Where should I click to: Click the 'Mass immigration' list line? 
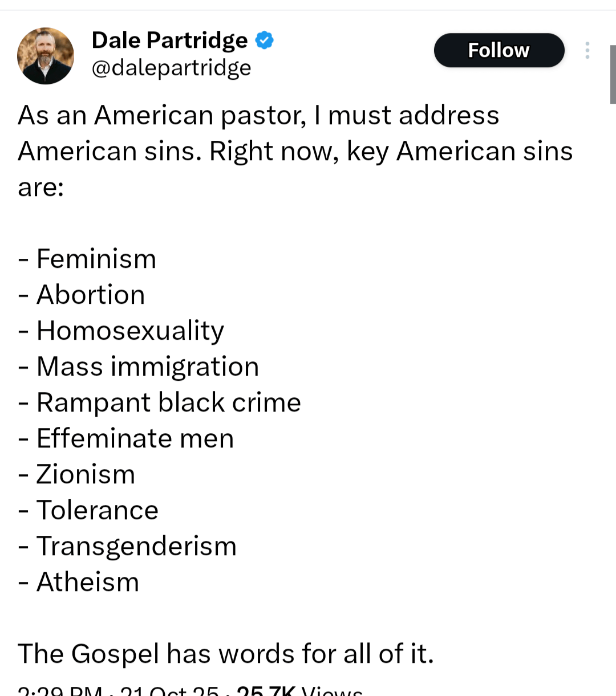tap(147, 367)
